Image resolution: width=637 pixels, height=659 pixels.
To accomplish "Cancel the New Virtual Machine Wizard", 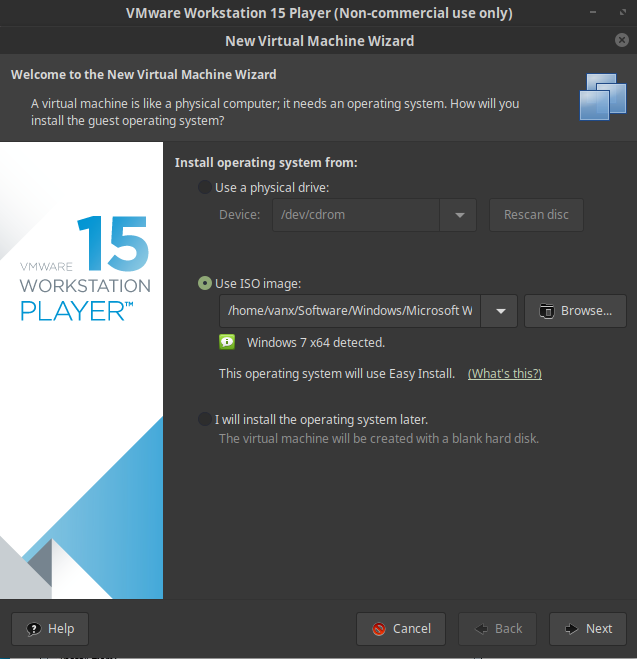I will [401, 629].
